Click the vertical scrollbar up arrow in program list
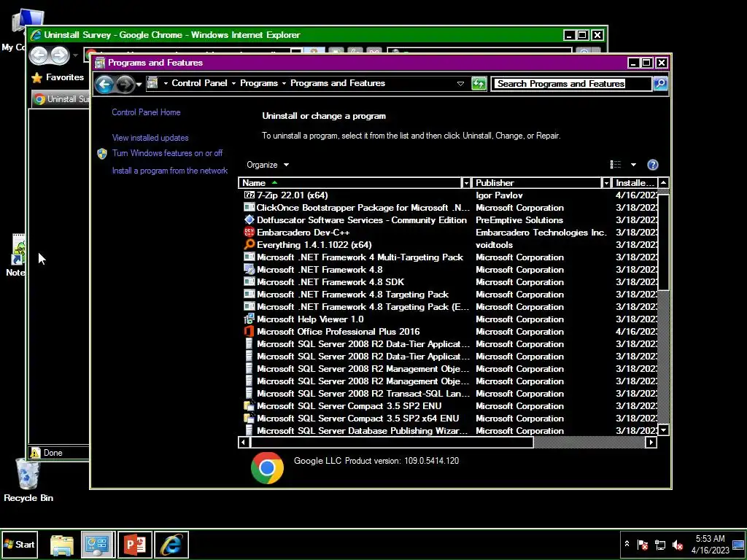Viewport: 747px width, 560px height. (663, 183)
